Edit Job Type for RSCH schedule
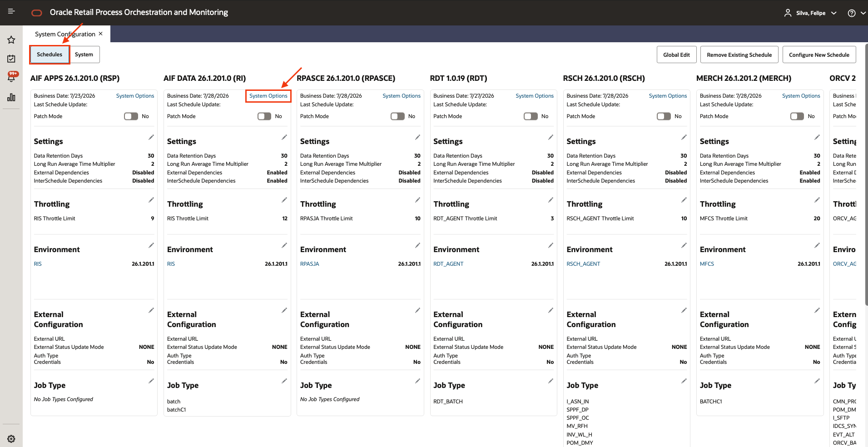868x447 pixels. (x=684, y=381)
